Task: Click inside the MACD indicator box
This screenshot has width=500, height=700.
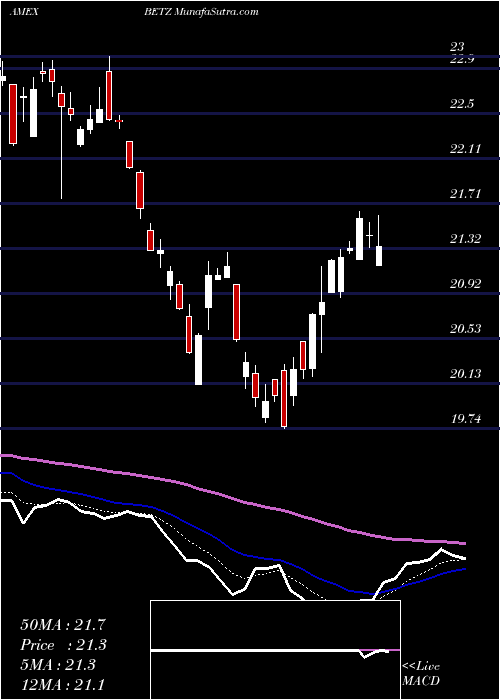Action: click(x=275, y=650)
